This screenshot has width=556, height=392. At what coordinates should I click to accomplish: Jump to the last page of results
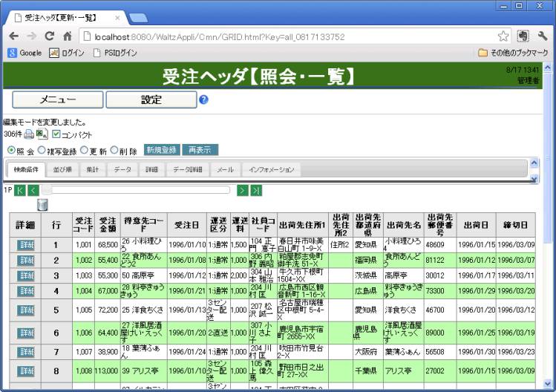(255, 190)
